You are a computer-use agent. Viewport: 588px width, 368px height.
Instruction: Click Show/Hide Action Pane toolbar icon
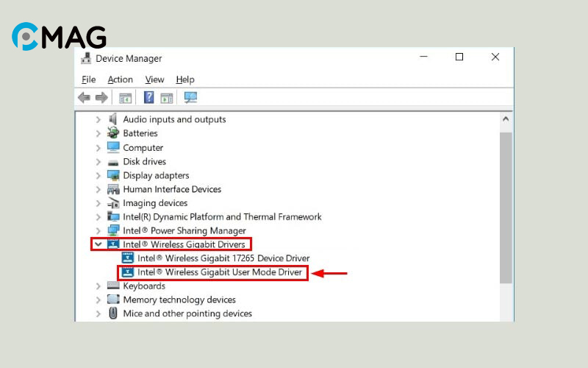pyautogui.click(x=167, y=98)
